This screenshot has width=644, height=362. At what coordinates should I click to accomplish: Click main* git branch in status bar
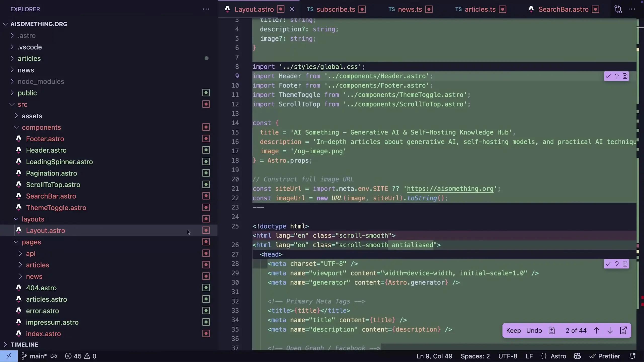click(x=34, y=356)
